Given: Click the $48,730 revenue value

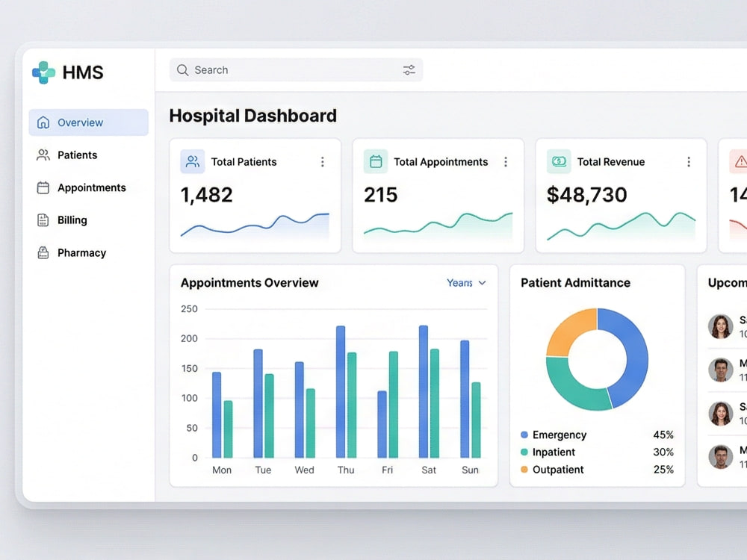Looking at the screenshot, I should click(587, 195).
